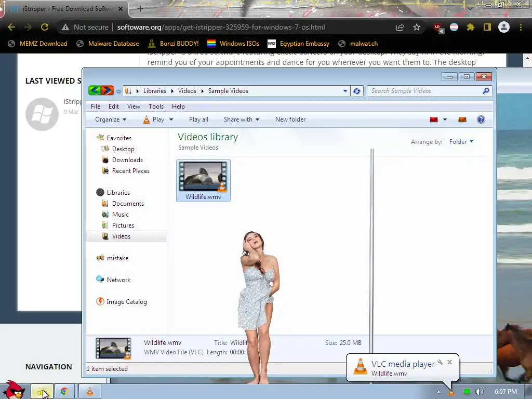Open the Documents library
The width and height of the screenshot is (532, 399).
click(x=128, y=203)
